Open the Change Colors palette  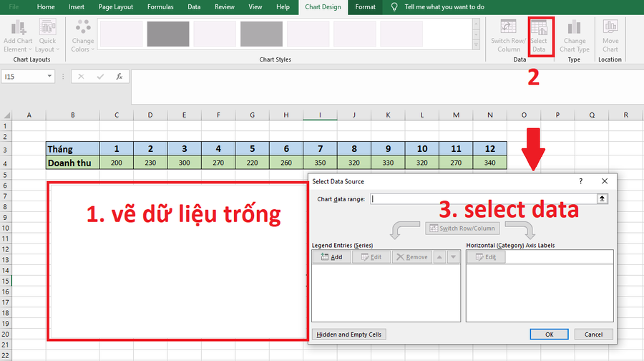(82, 37)
